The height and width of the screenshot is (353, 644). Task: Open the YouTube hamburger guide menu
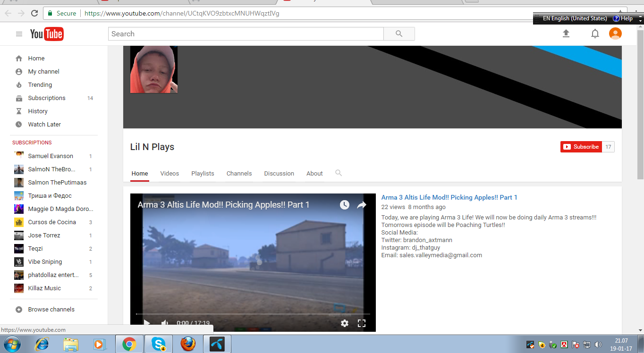19,34
